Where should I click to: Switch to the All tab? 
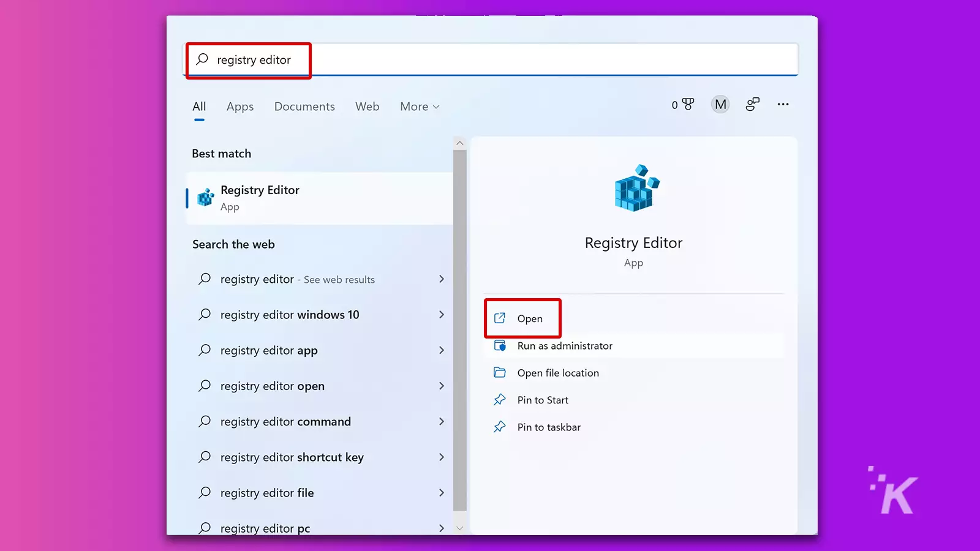[x=199, y=107]
